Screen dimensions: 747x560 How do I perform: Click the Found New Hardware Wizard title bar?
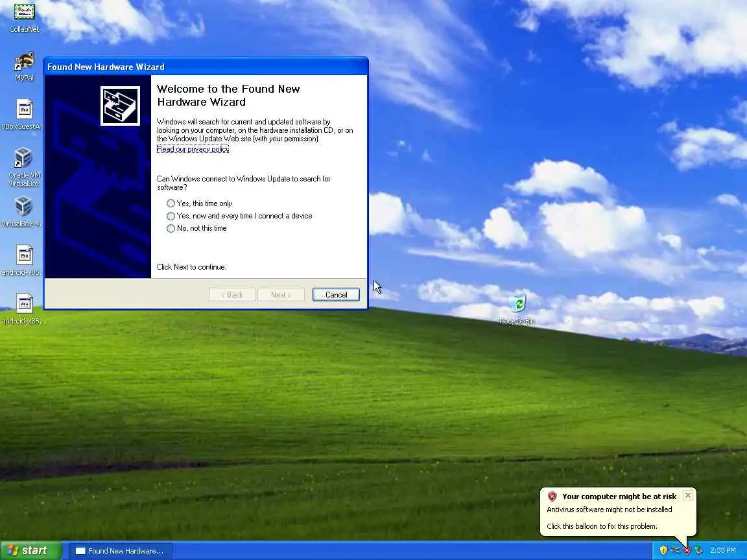[x=206, y=67]
